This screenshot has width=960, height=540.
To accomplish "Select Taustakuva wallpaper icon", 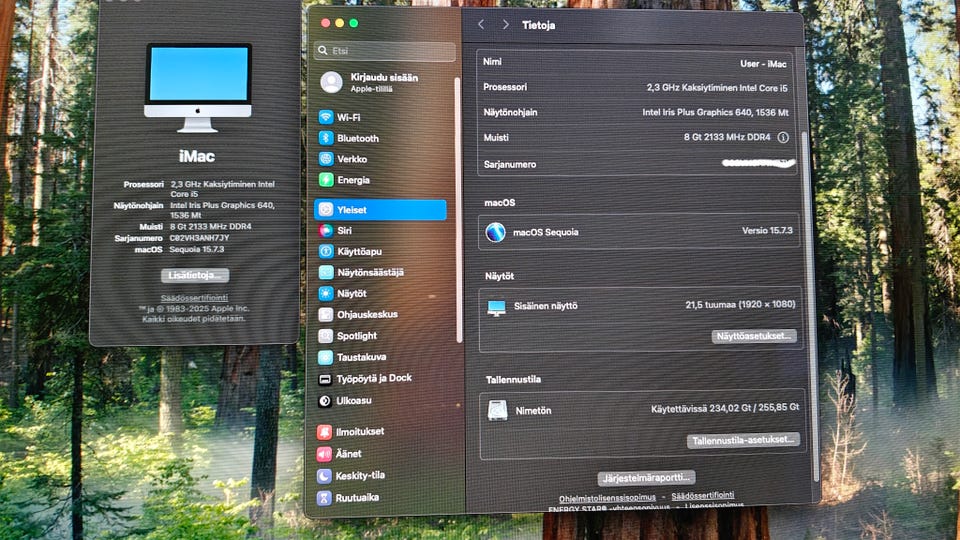I will point(326,357).
